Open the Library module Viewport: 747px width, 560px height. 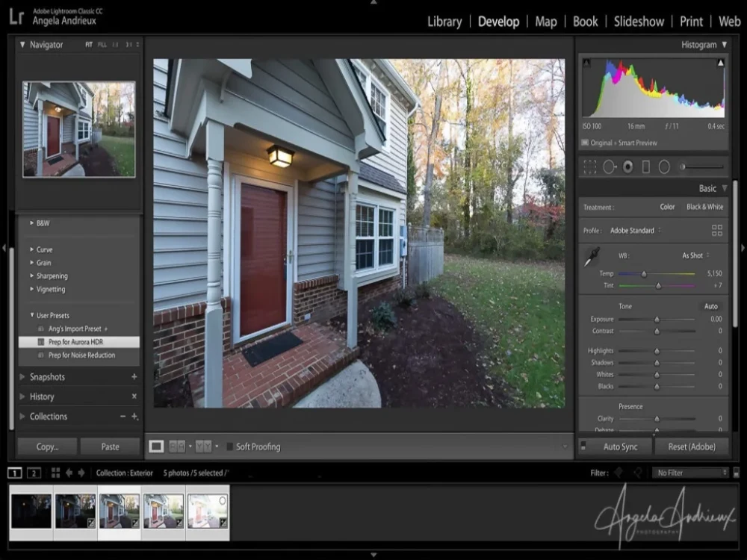point(444,22)
